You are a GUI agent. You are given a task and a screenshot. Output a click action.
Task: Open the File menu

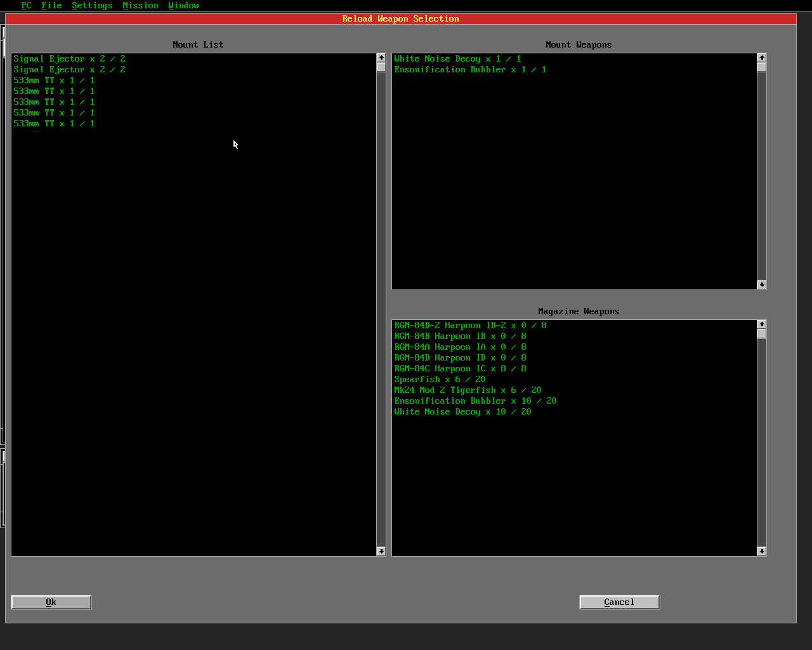(x=51, y=5)
